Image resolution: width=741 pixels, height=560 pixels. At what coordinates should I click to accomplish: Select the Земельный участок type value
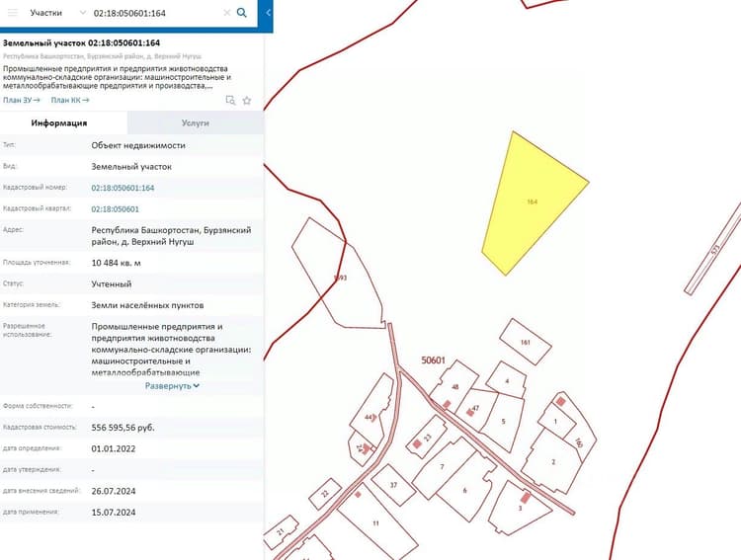[131, 166]
